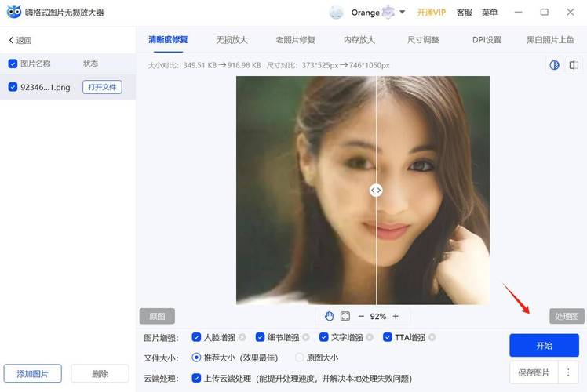Click the comparison slider handle on photo
Viewport: 587px width, 392px height.
tap(376, 191)
